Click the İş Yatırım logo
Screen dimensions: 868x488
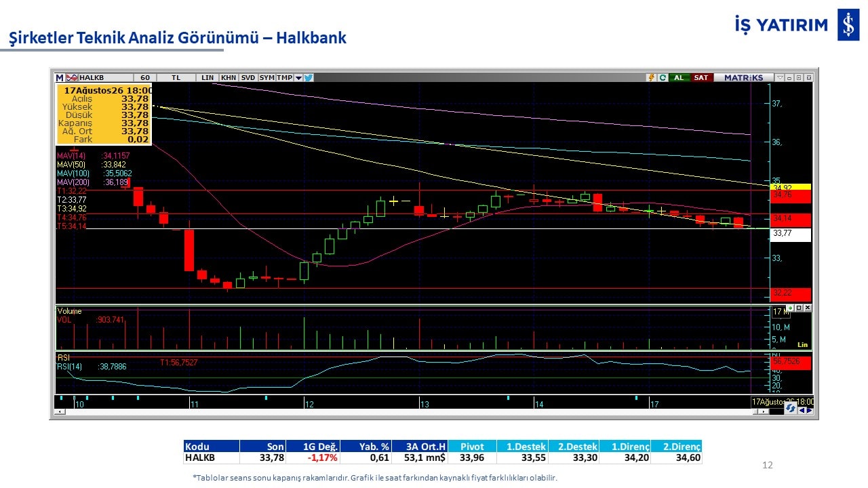tap(797, 25)
